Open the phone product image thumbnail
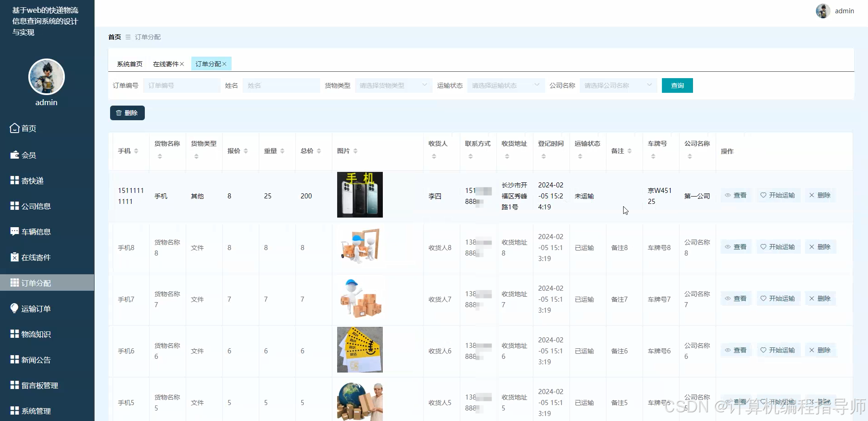The width and height of the screenshot is (868, 421). pos(360,195)
